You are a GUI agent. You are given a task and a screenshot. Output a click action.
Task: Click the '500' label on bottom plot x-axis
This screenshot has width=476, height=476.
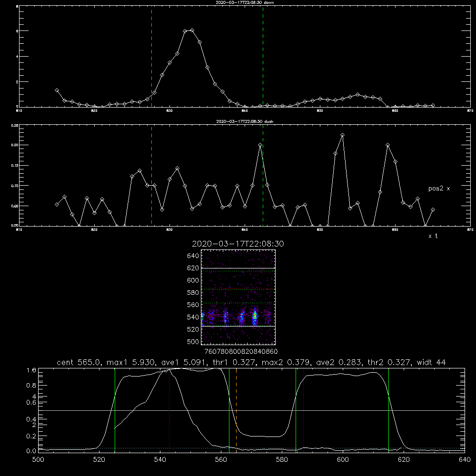38,460
